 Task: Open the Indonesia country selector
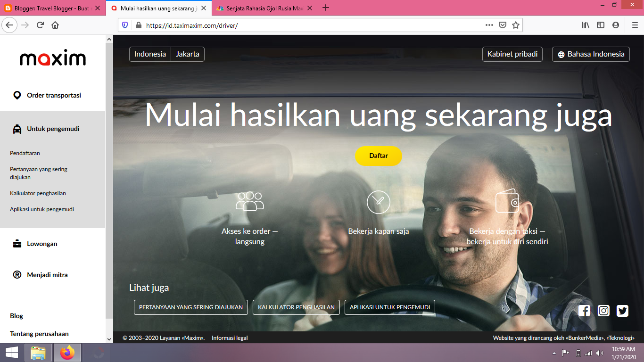coord(150,54)
